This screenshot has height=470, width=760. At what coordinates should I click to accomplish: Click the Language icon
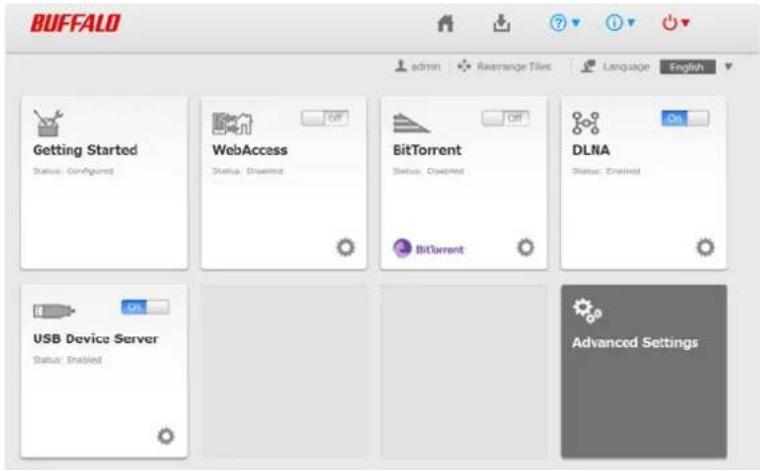coord(588,66)
